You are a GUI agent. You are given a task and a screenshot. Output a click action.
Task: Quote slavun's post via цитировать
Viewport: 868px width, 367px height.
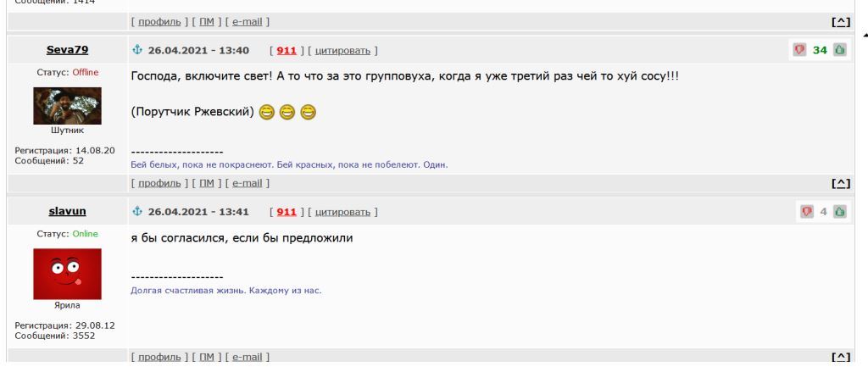click(342, 211)
